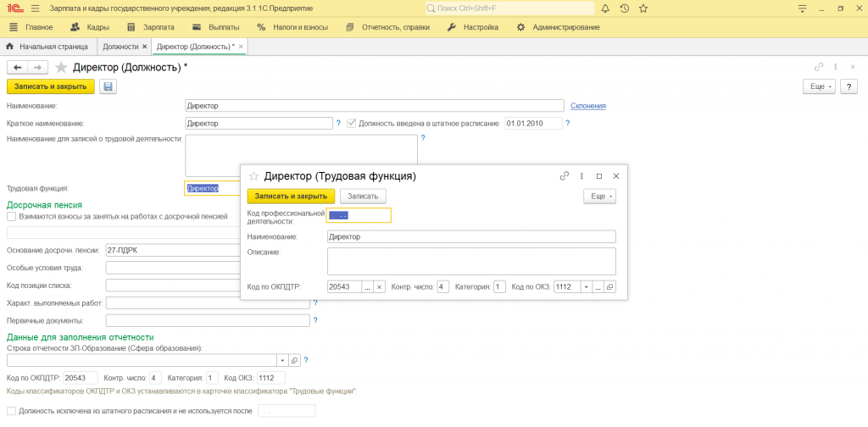Open Код по ОКЗ item icon in dialog
Viewport: 868px width, 427px height.
(x=609, y=287)
